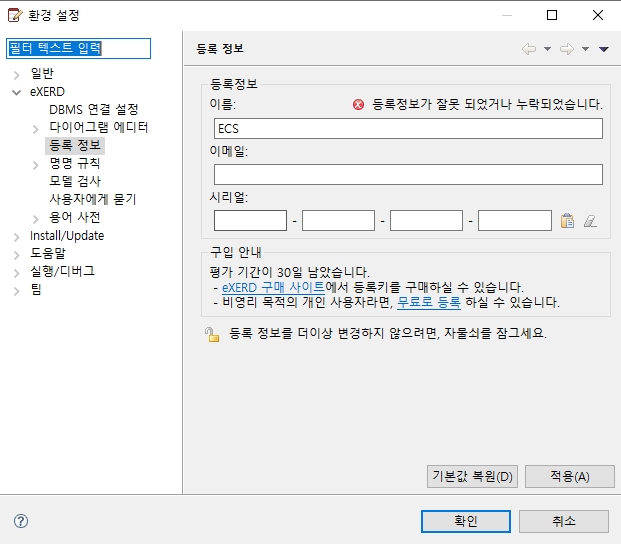Clear serial number with eraser icon
Viewport: 621px width, 544px height.
coord(590,221)
